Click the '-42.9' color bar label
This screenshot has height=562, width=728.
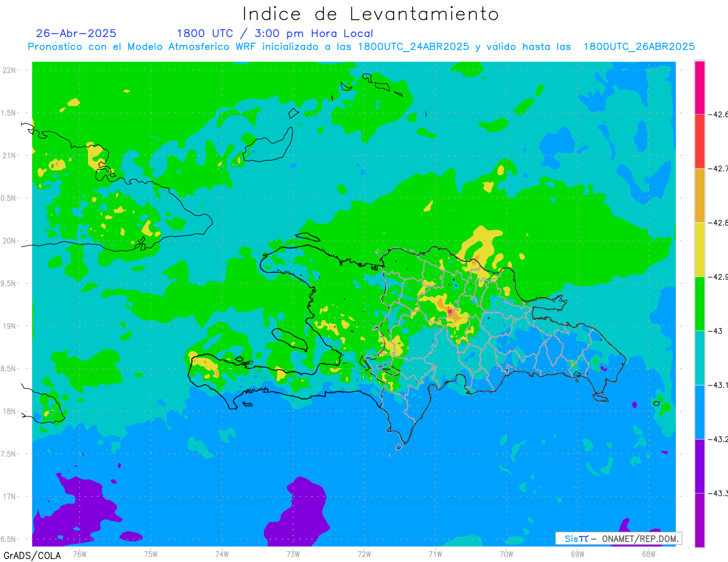click(x=717, y=276)
